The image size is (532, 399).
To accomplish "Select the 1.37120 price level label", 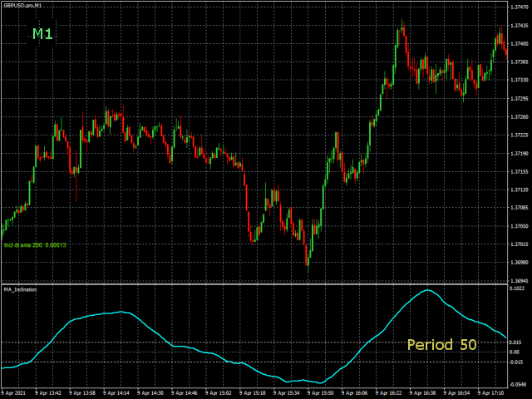I will (x=519, y=190).
